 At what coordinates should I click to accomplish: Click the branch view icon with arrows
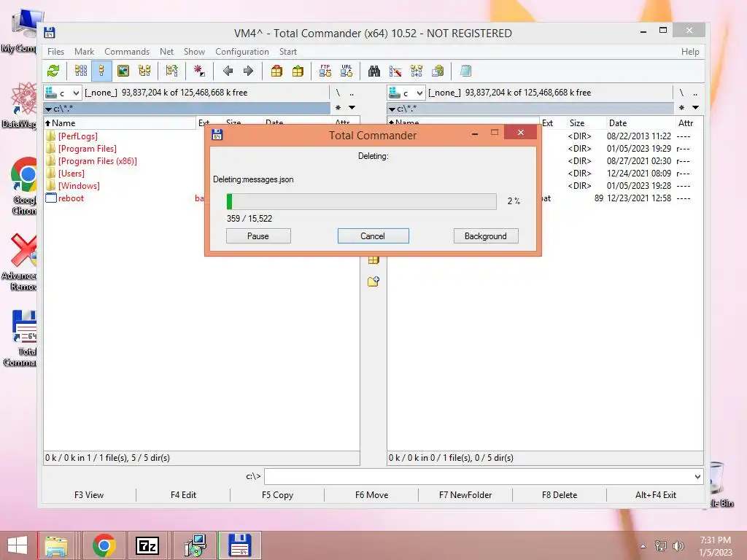pos(172,71)
